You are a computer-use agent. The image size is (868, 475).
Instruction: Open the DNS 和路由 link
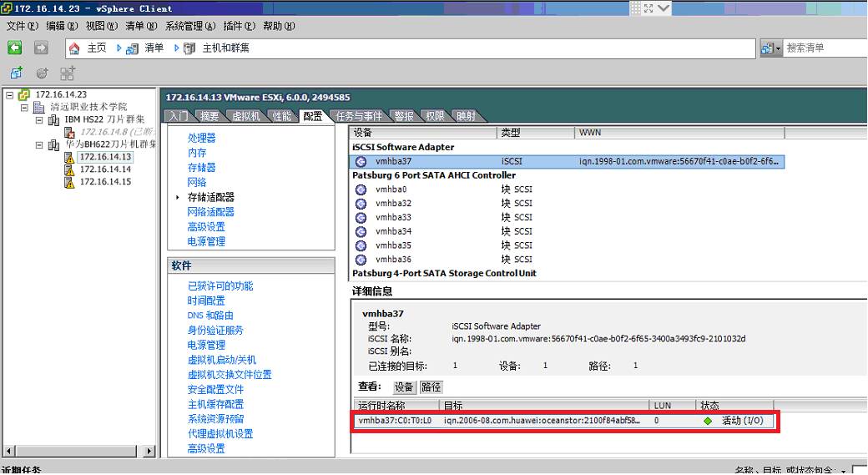tap(210, 316)
